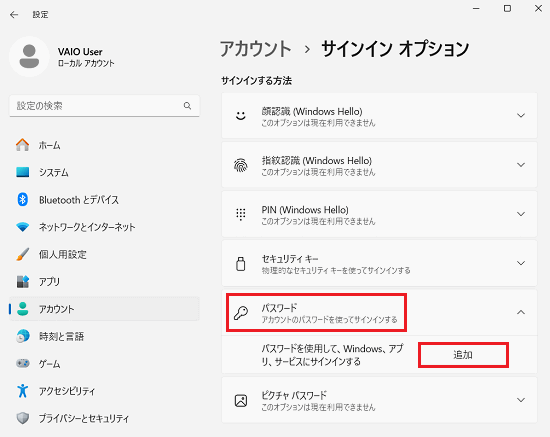Click the VAIO User profile avatar
This screenshot has height=437, width=550.
pos(29,56)
